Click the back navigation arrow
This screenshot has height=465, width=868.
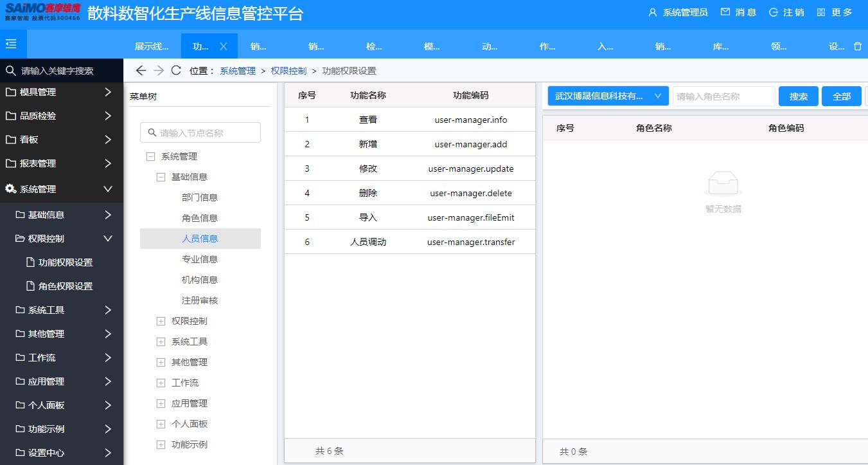pos(141,70)
